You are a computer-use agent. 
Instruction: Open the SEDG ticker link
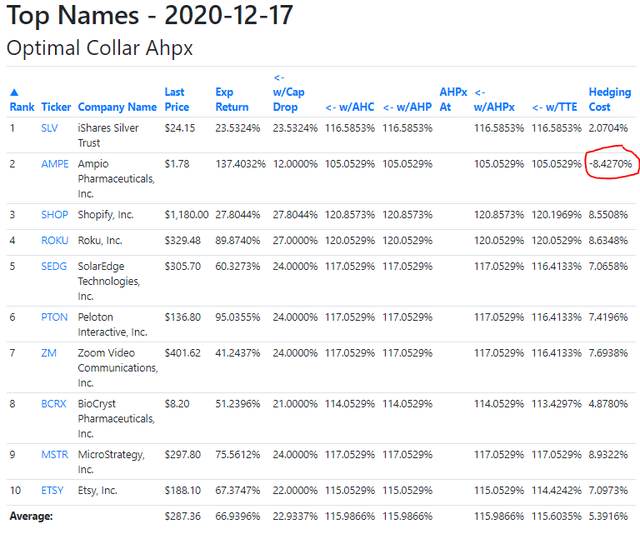pos(54,266)
